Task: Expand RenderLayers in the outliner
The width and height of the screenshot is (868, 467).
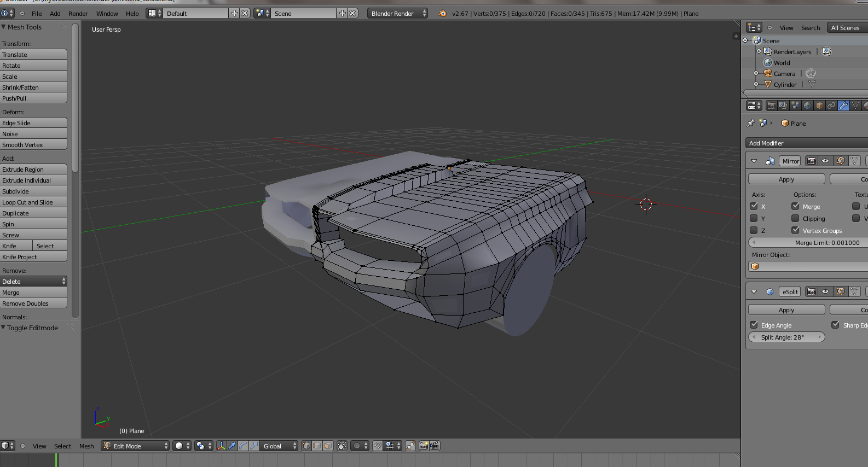Action: point(759,51)
